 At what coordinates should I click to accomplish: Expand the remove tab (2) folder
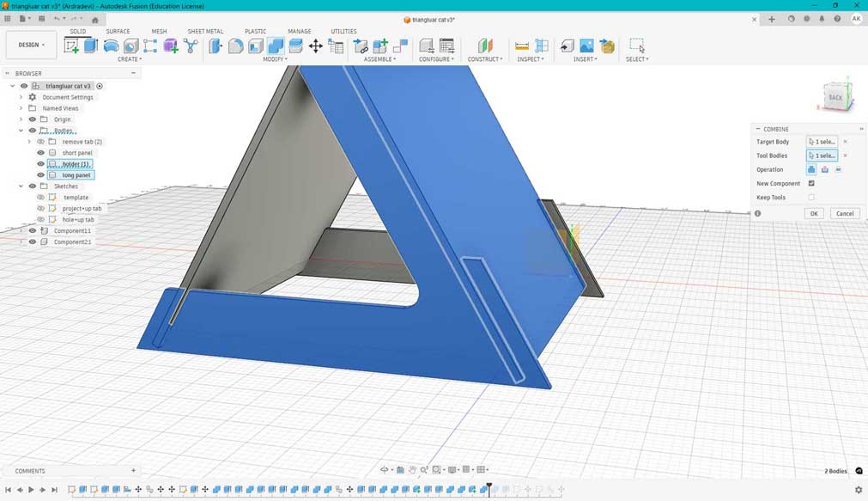click(x=29, y=141)
